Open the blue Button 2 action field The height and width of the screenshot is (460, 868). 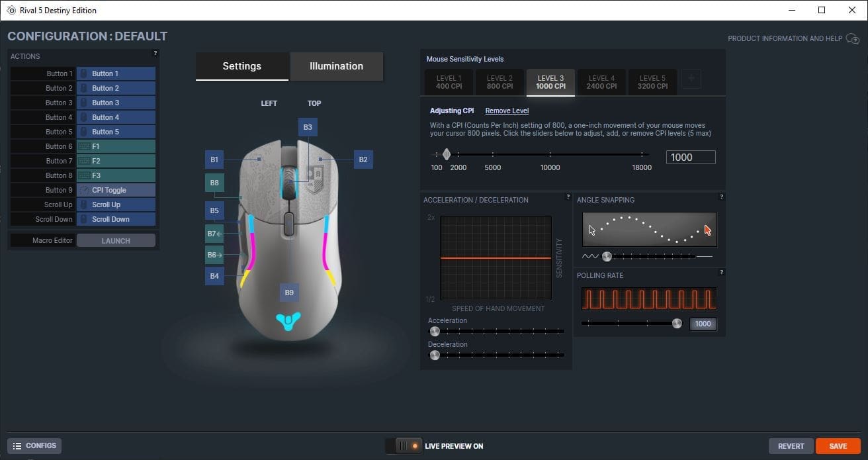click(x=116, y=88)
